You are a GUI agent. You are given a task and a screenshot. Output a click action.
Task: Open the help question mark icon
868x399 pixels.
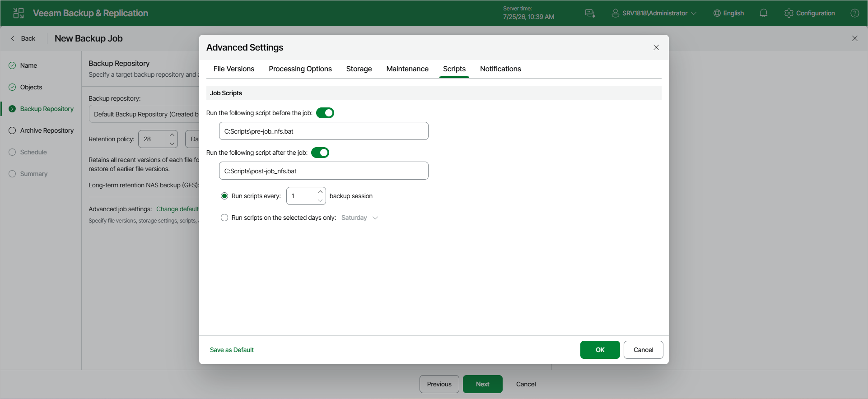[x=855, y=13]
